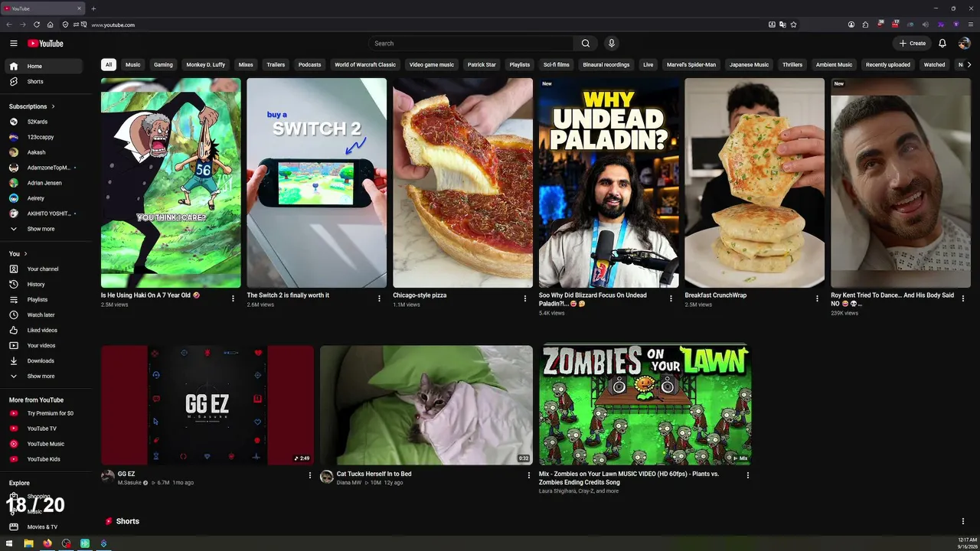Open Watch later in the sidebar
The image size is (980, 551).
click(x=46, y=315)
